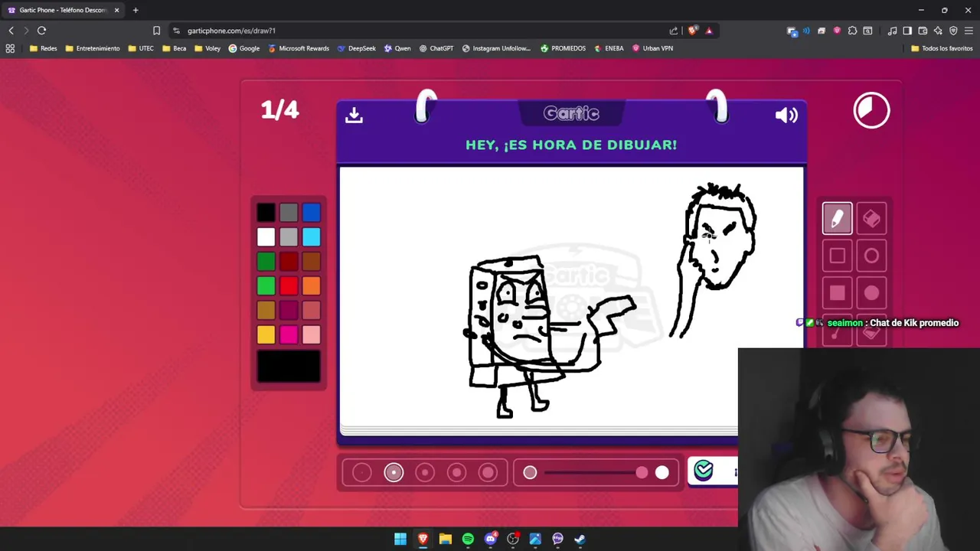This screenshot has width=980, height=551.
Task: Pick the hot pink color swatch
Action: tap(289, 334)
